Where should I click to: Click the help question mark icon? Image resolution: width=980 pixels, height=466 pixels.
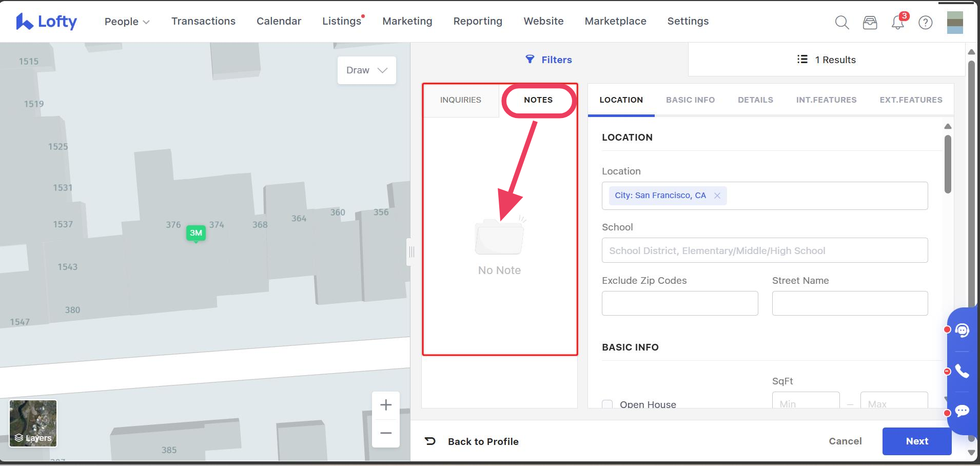[x=925, y=22]
